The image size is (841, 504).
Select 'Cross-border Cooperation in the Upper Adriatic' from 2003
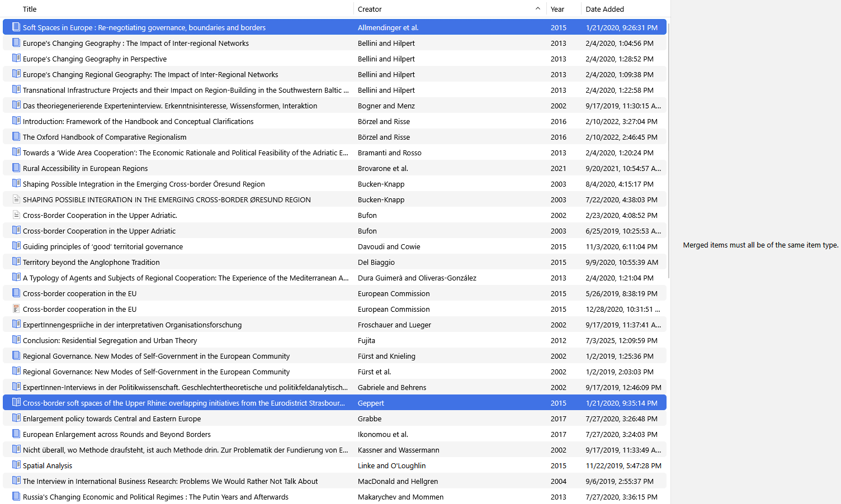pos(334,231)
